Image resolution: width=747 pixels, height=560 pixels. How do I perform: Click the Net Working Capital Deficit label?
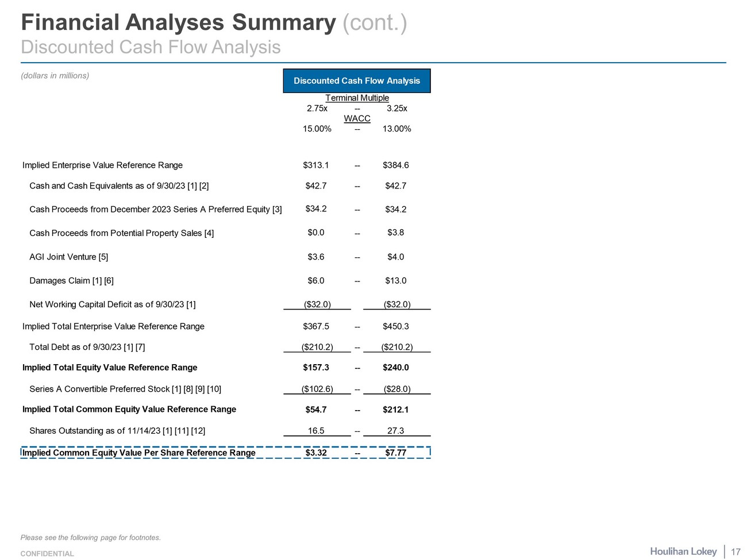pos(112,304)
